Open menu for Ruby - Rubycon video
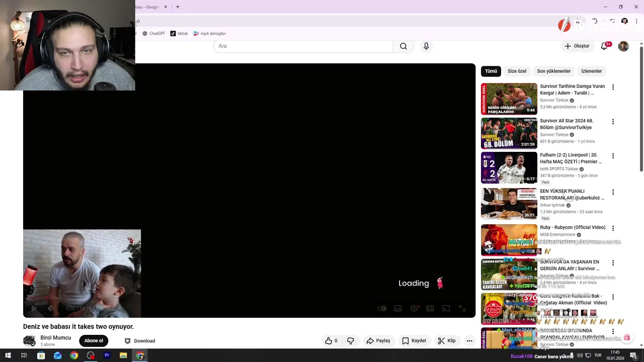This screenshot has height=362, width=644. 613,228
